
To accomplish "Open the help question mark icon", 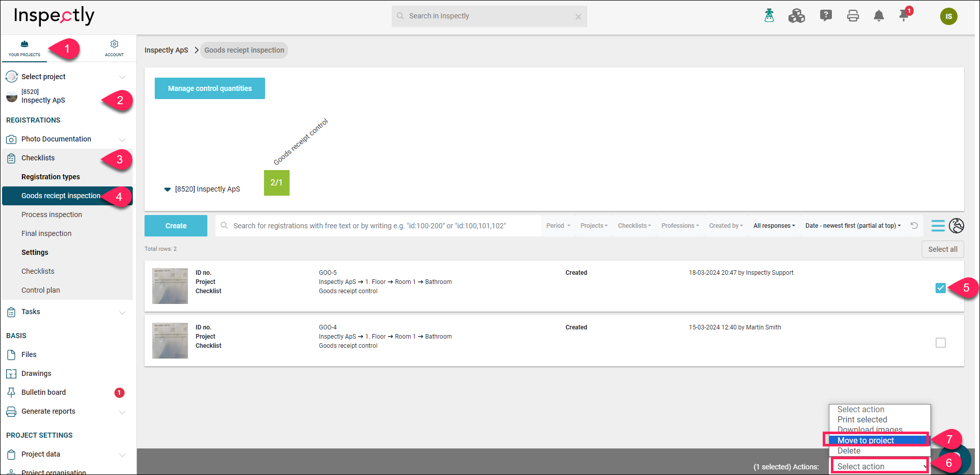I will click(826, 16).
